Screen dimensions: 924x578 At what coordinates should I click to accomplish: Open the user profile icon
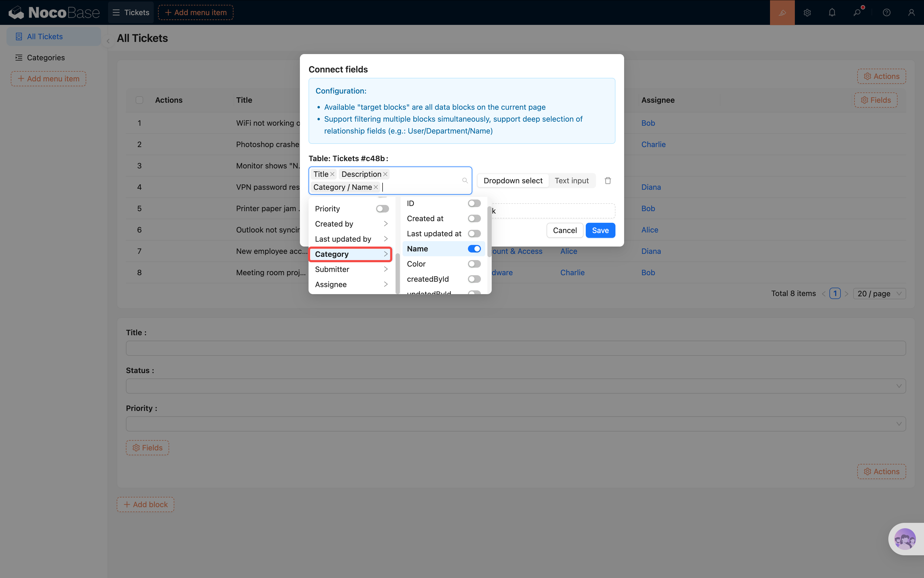coord(911,13)
